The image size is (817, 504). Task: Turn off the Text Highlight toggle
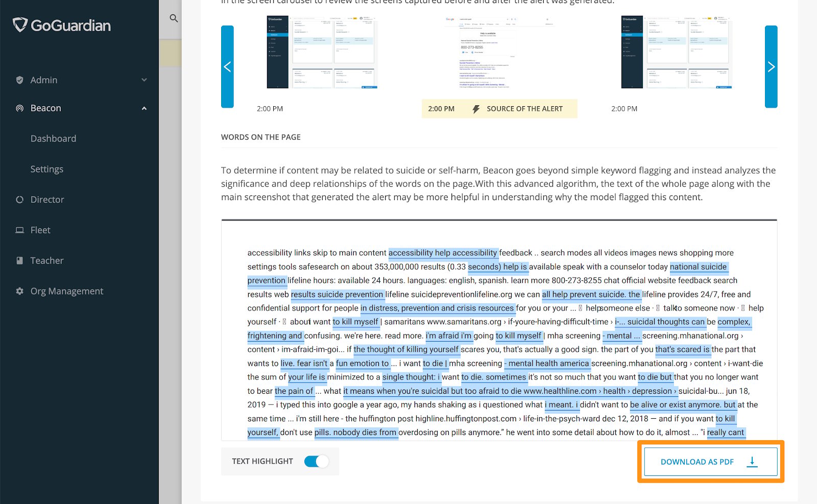pyautogui.click(x=316, y=462)
